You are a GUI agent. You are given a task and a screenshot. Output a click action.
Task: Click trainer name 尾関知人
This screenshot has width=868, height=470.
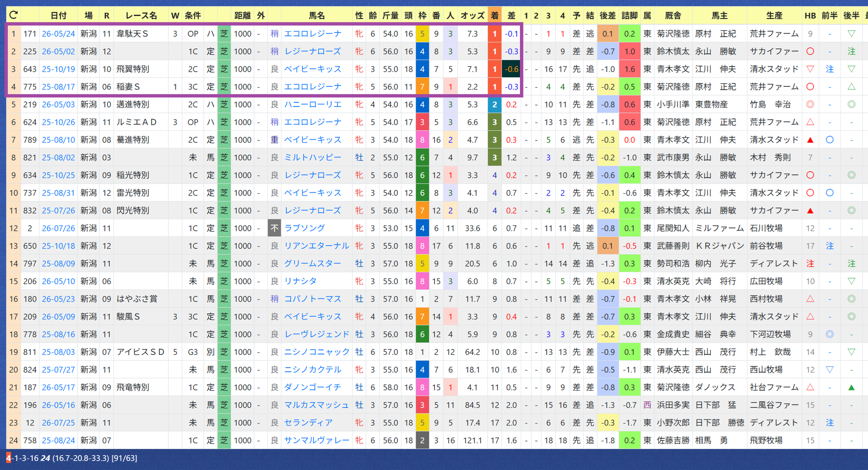(673, 228)
